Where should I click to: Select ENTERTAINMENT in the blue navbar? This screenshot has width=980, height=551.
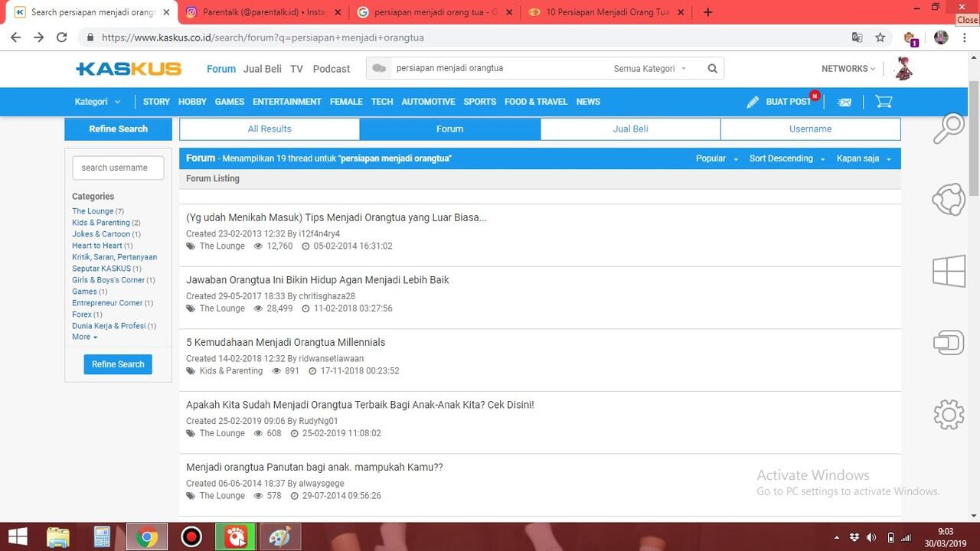pyautogui.click(x=287, y=102)
